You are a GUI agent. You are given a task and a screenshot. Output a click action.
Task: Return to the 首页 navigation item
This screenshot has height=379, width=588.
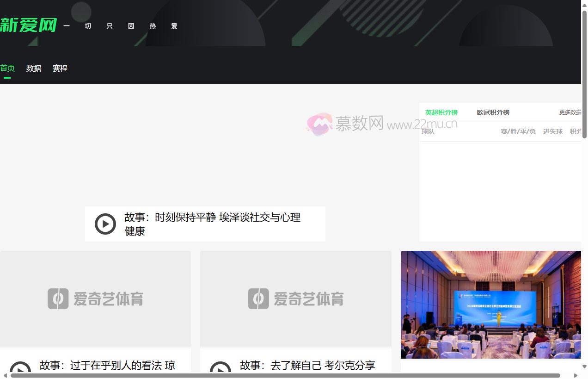coord(7,68)
